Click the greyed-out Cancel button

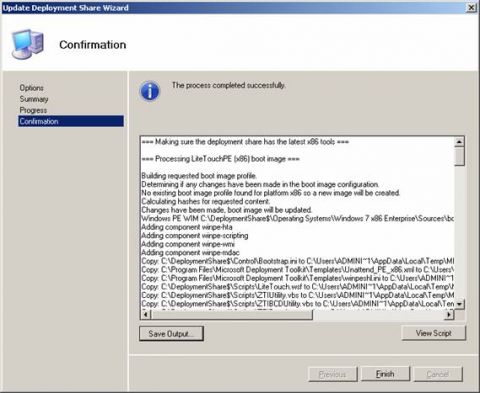click(x=438, y=374)
